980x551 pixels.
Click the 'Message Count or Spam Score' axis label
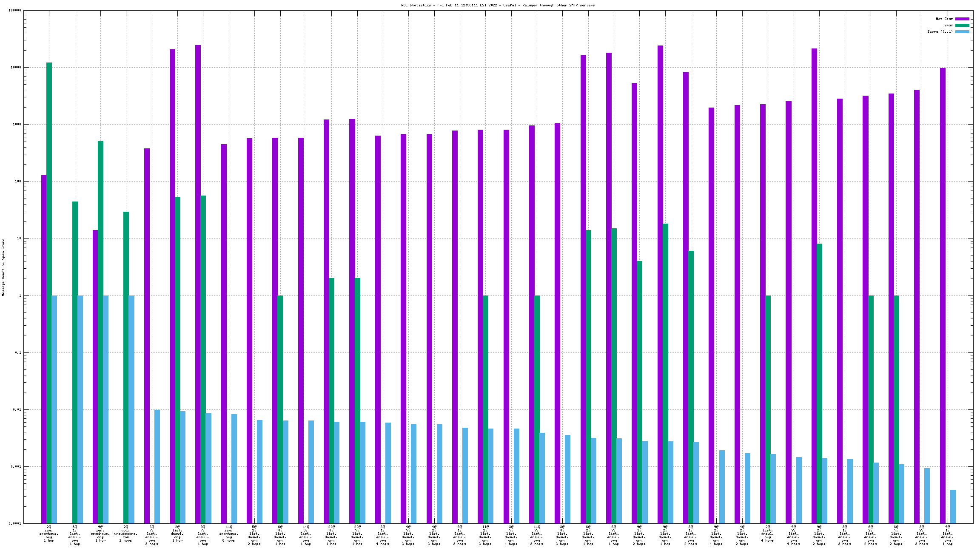3,267
